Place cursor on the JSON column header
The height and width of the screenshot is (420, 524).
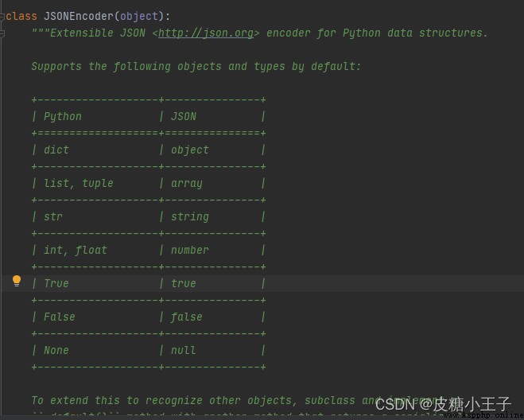point(184,117)
